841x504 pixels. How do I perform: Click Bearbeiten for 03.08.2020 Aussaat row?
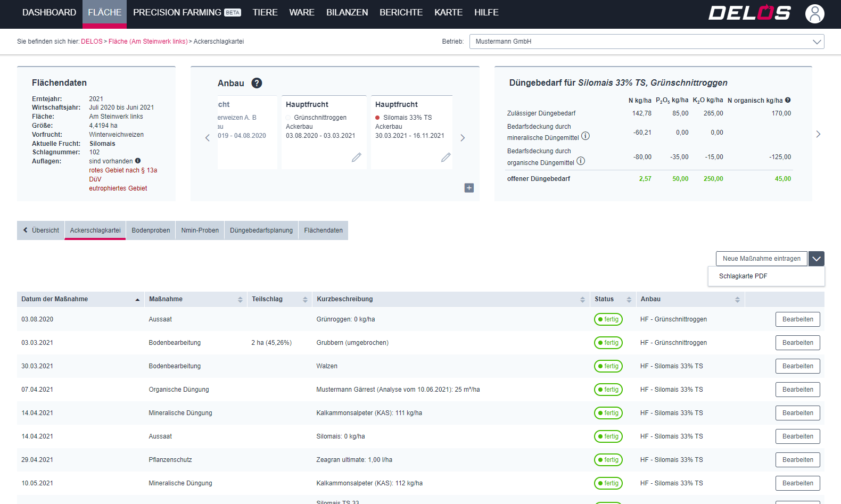[x=798, y=319]
